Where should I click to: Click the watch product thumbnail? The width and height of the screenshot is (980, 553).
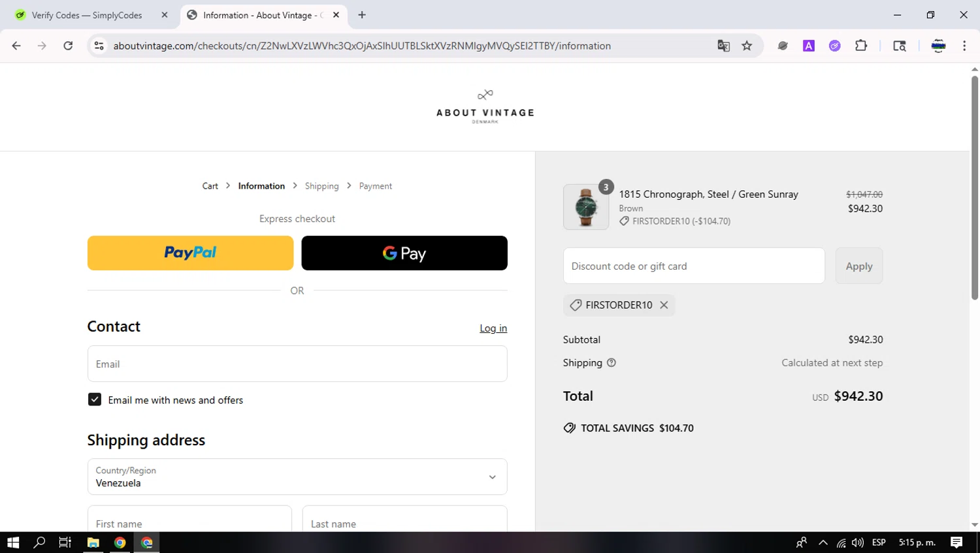tap(586, 207)
